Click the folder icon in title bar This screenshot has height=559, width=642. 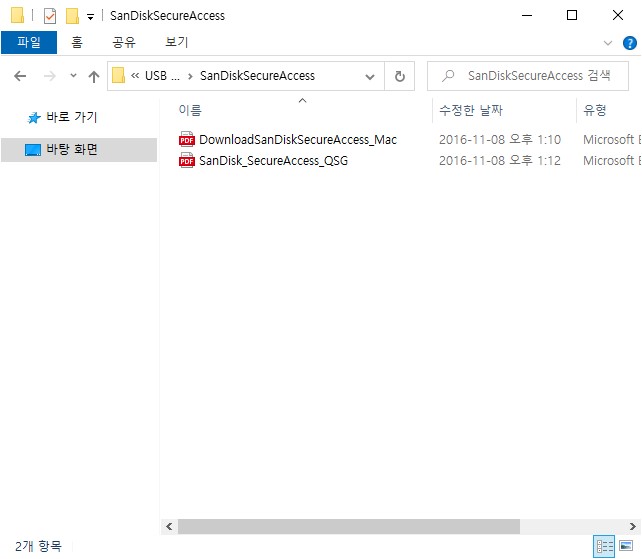click(x=17, y=15)
